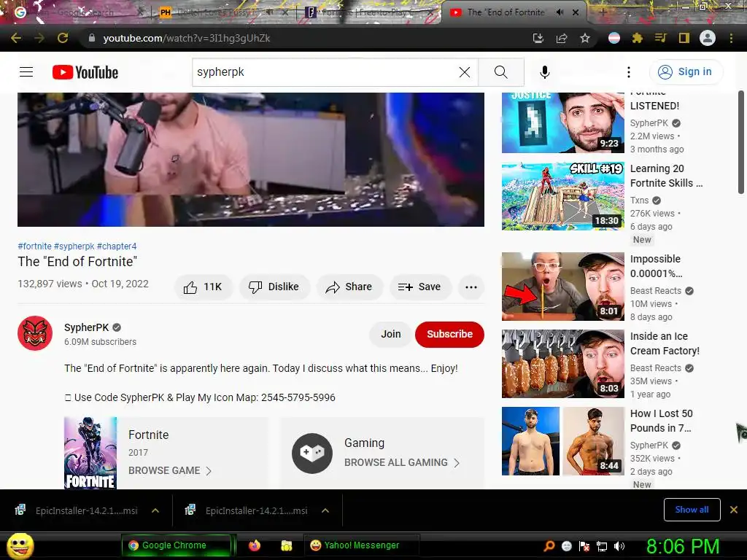Expand second EpicInstaller download options chevron
Image resolution: width=747 pixels, height=560 pixels.
tap(325, 510)
